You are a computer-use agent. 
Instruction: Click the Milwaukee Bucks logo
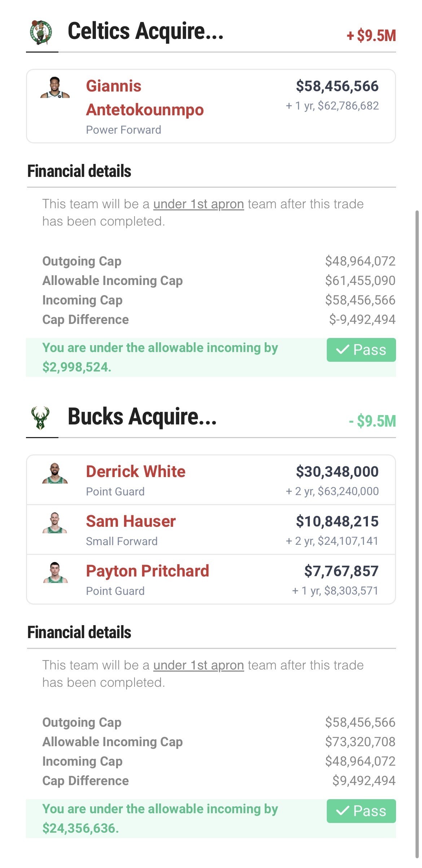pyautogui.click(x=41, y=418)
